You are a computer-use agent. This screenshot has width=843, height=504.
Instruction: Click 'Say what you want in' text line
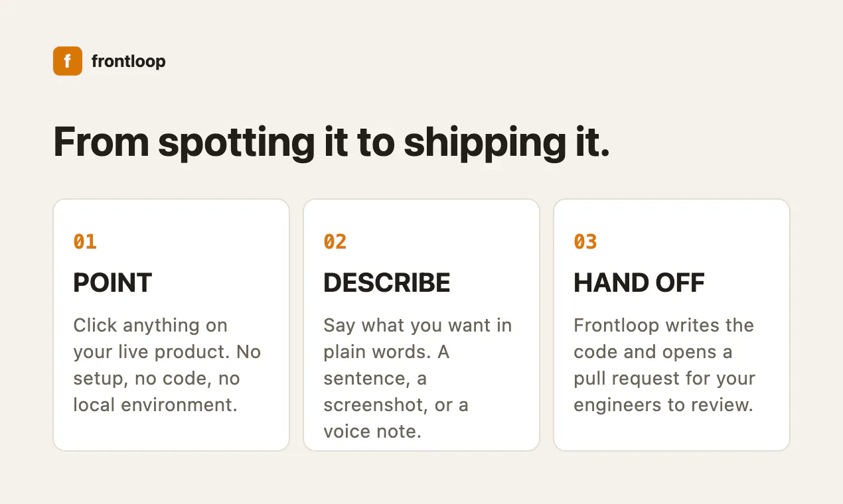pos(418,326)
